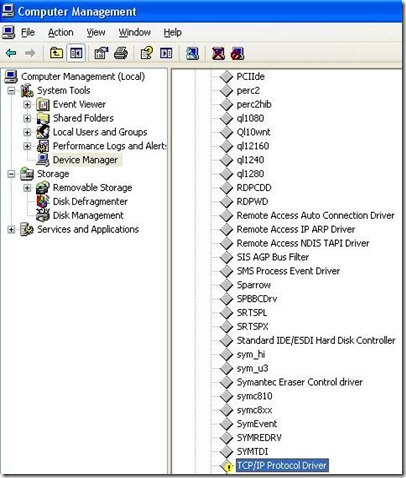Open Properties toolbar icon
The image size is (406, 478).
click(101, 53)
